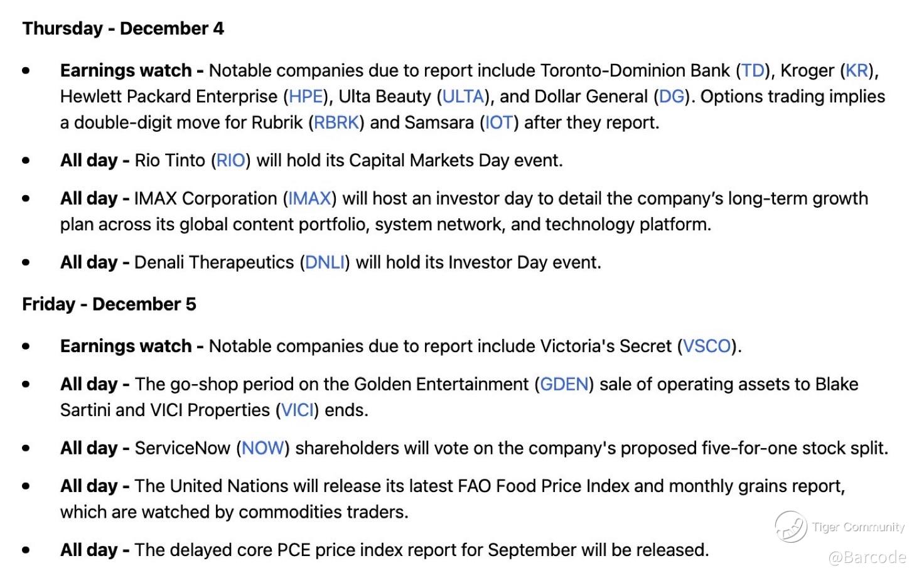Open the RBRK ticker link
The width and height of the screenshot is (924, 578).
pos(336,122)
